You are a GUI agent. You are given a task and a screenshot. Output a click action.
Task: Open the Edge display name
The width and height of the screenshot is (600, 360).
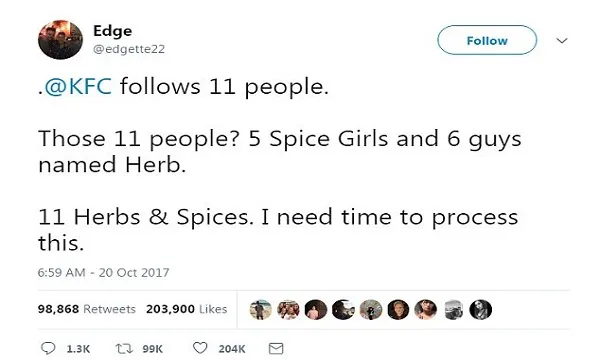pos(112,31)
